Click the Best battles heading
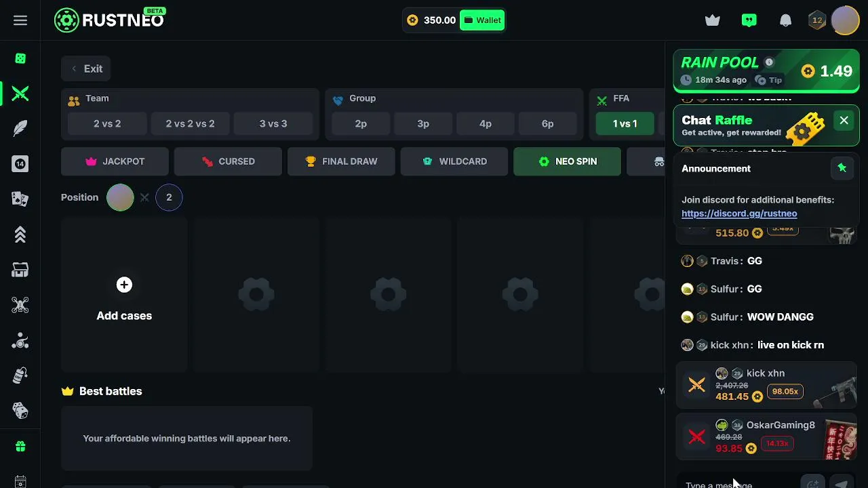This screenshot has height=488, width=868. (111, 391)
